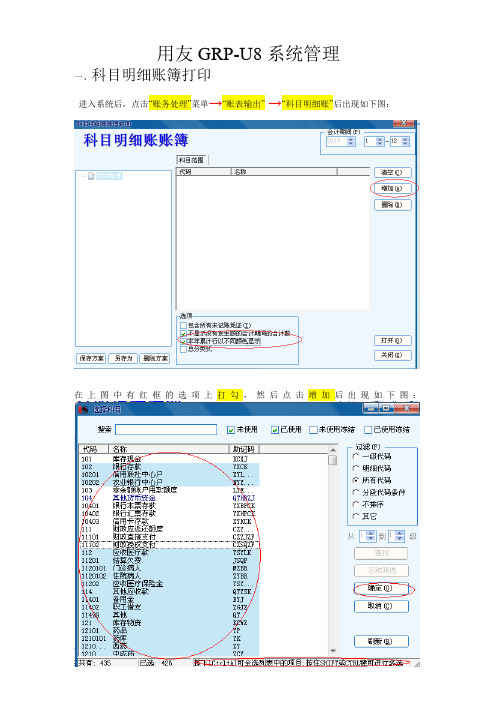Click the 增加(A) button

coord(392,188)
